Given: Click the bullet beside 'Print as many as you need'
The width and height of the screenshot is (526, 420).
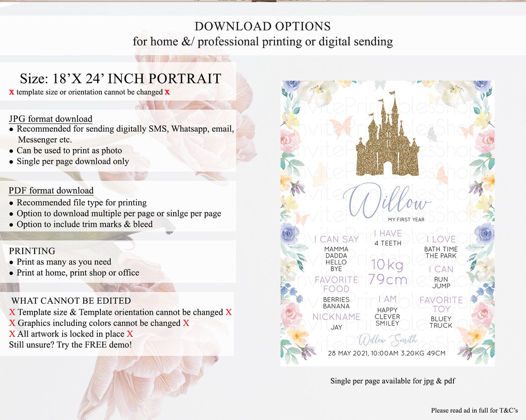Looking at the screenshot, I should pyautogui.click(x=12, y=262).
